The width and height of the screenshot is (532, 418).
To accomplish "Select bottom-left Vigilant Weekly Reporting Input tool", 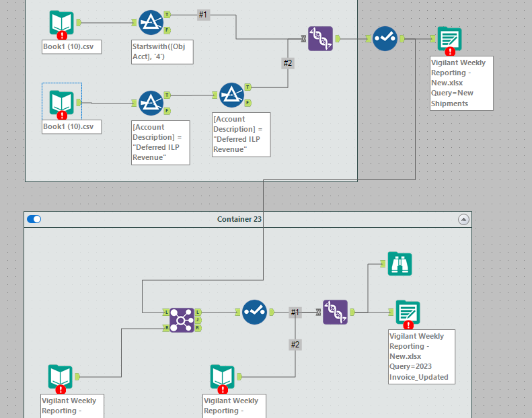I will click(61, 376).
